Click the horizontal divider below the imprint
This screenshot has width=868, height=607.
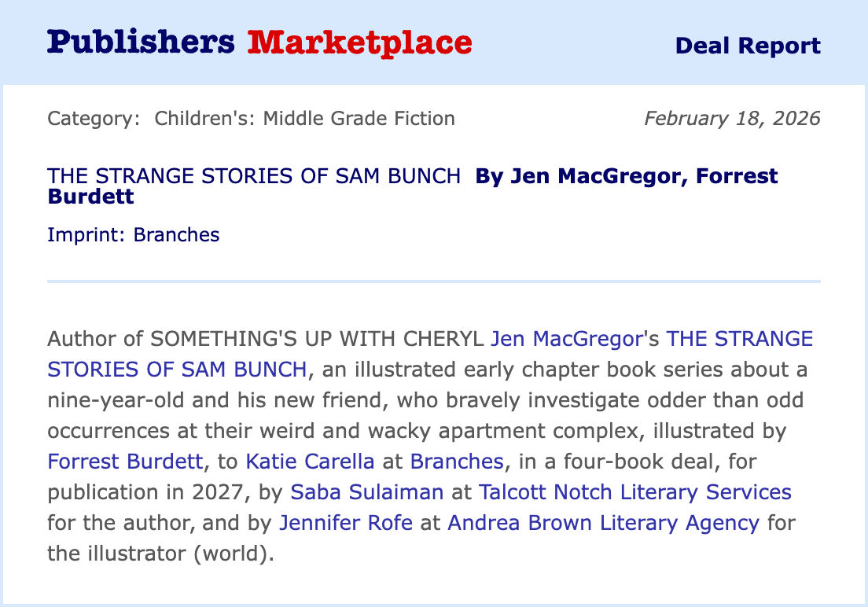(x=434, y=281)
